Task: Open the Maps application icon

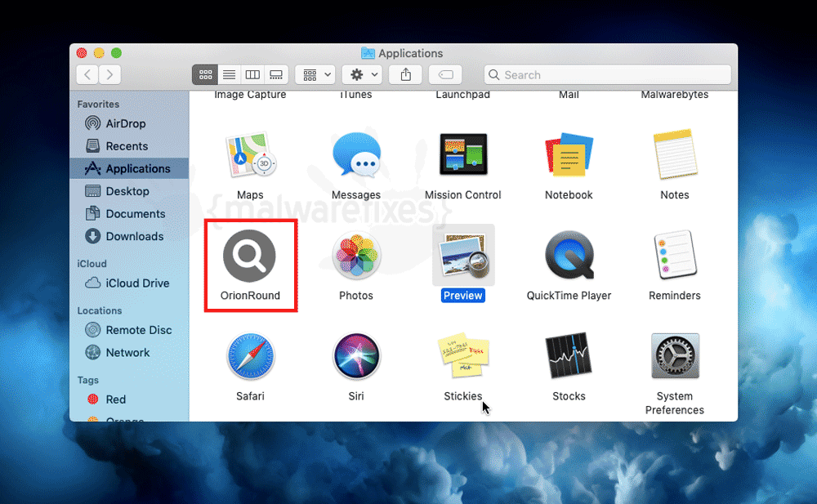Action: point(250,155)
